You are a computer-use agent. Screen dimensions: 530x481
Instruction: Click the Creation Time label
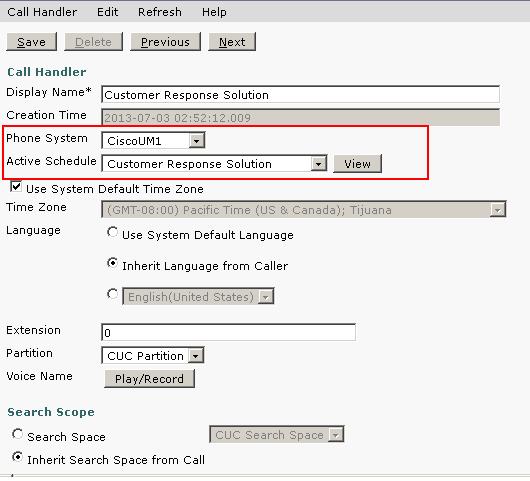point(46,115)
